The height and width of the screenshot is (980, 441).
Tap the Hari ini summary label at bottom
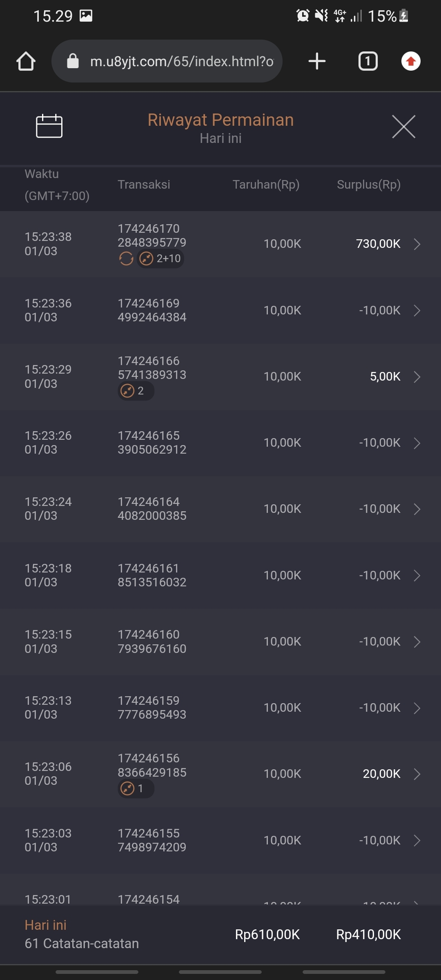[x=46, y=925]
